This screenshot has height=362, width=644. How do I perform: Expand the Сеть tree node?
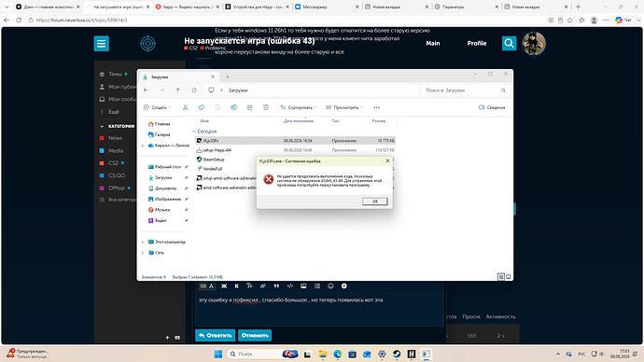point(143,253)
